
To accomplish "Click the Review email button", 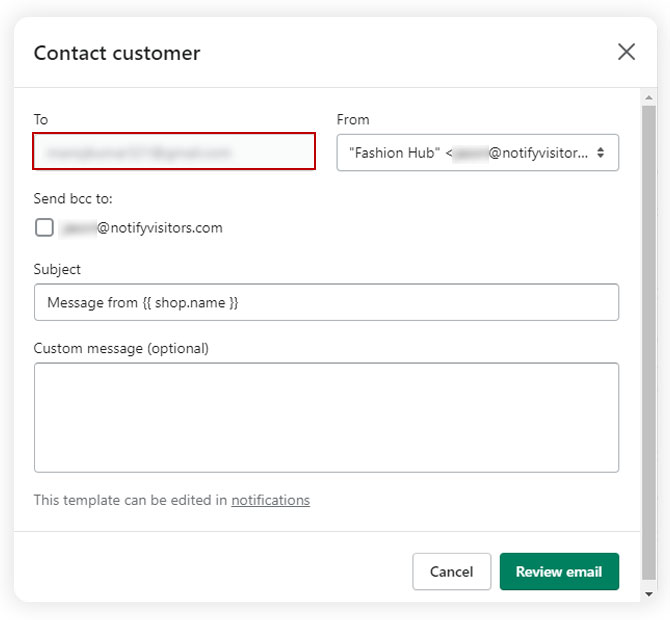I will coord(558,571).
